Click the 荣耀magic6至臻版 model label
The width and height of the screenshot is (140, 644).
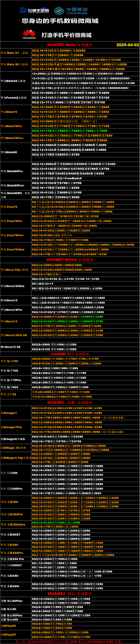pyautogui.click(x=13, y=439)
